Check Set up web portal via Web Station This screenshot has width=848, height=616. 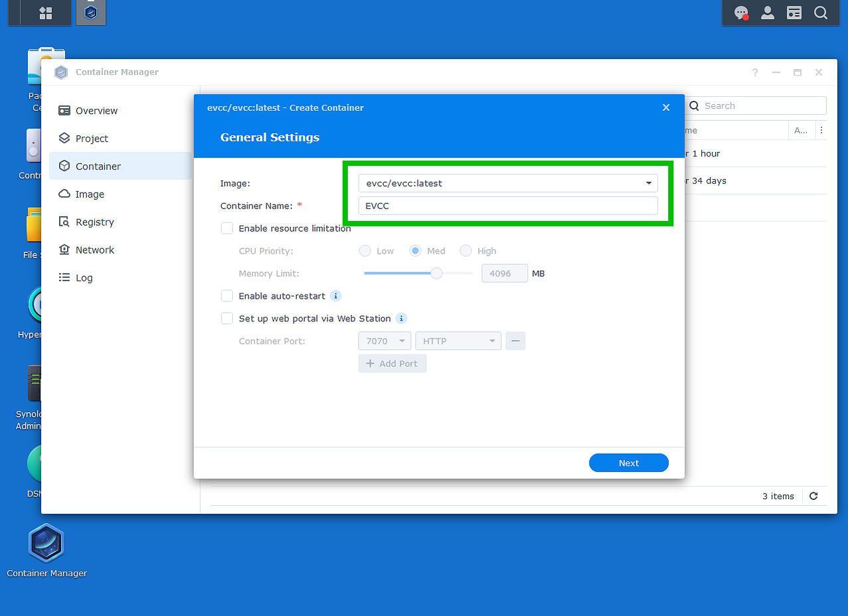point(227,319)
